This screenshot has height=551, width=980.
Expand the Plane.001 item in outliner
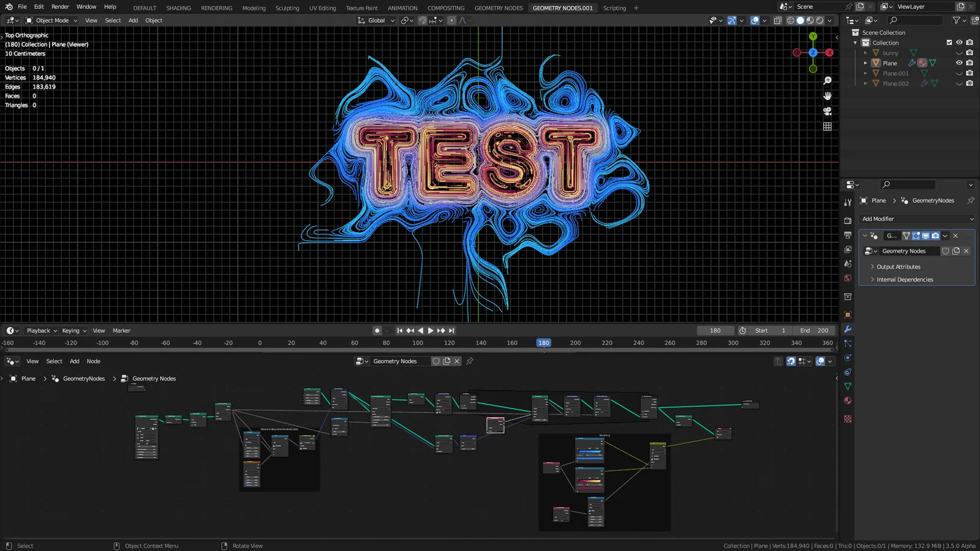pos(865,73)
